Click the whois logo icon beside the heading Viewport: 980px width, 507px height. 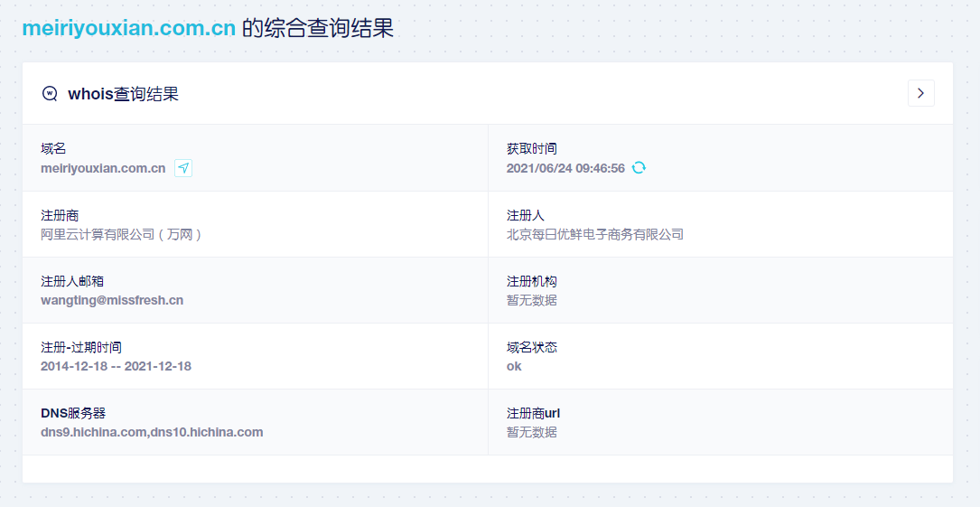pos(50,94)
